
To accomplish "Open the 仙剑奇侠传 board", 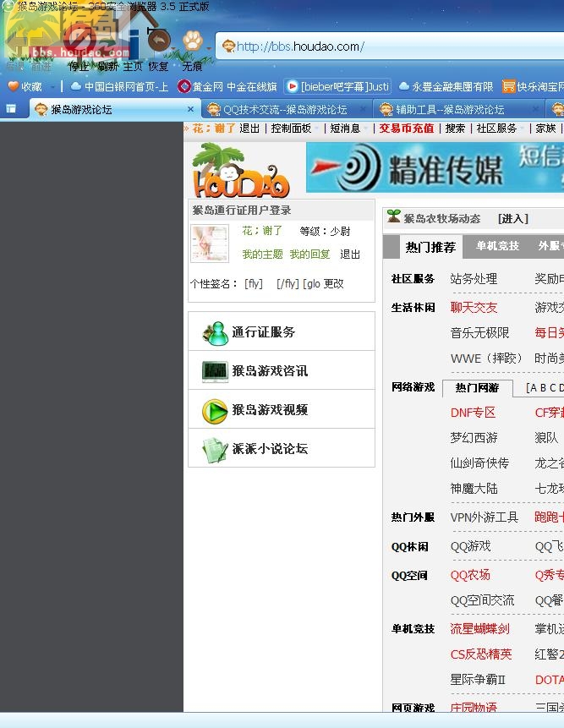I will [x=479, y=463].
